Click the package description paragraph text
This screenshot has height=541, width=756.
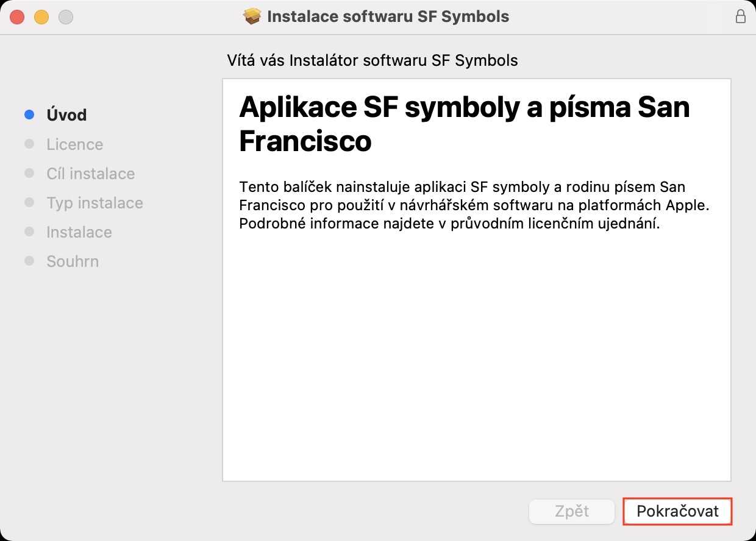(474, 205)
